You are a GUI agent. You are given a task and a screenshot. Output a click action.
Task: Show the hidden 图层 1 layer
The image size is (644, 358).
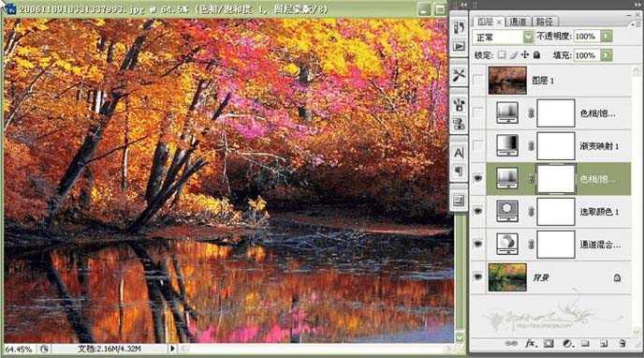click(x=478, y=80)
